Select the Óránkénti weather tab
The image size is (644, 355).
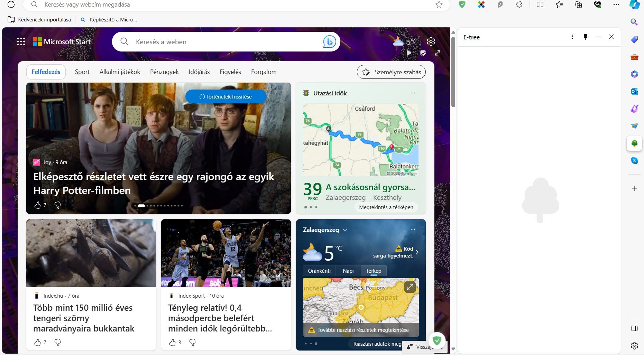[x=319, y=271]
